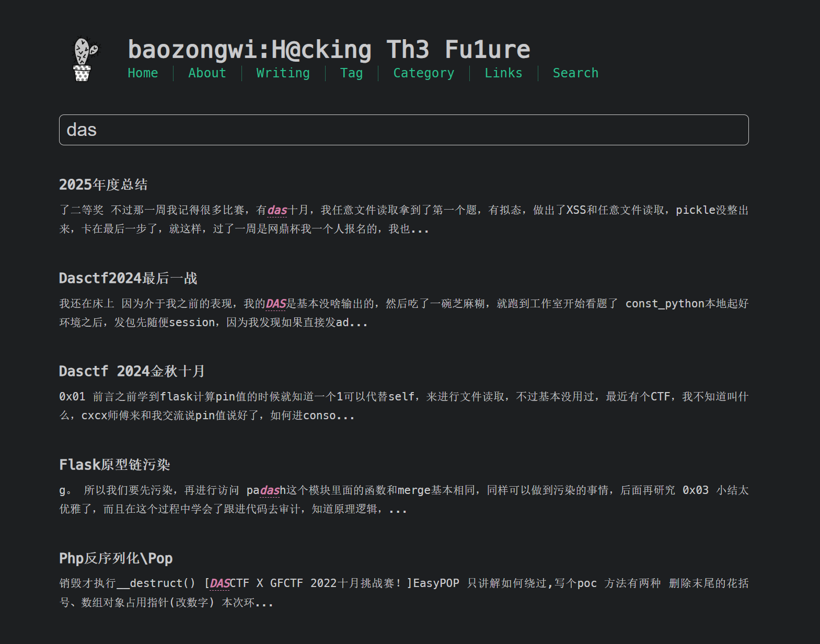
Task: Click the site title baozongwi:H@cking Th3 Fu1ure
Action: (329, 50)
